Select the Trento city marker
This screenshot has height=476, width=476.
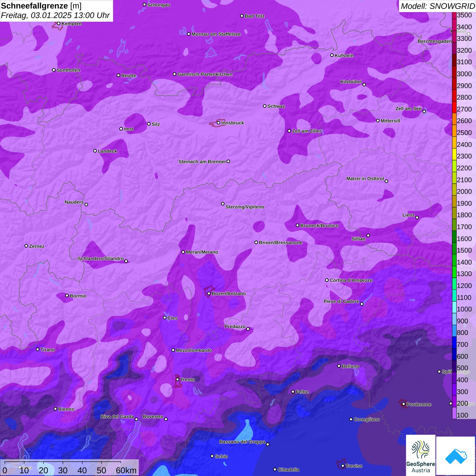(177, 379)
